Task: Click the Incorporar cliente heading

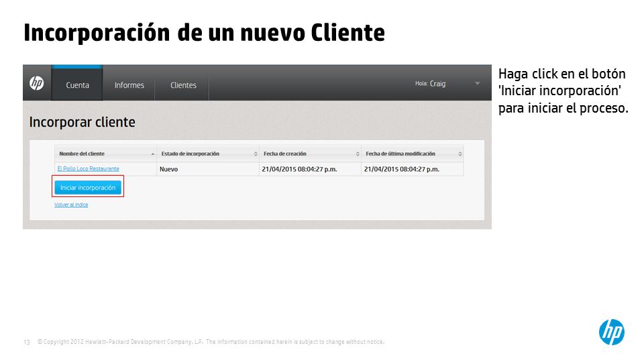Action: [x=82, y=122]
